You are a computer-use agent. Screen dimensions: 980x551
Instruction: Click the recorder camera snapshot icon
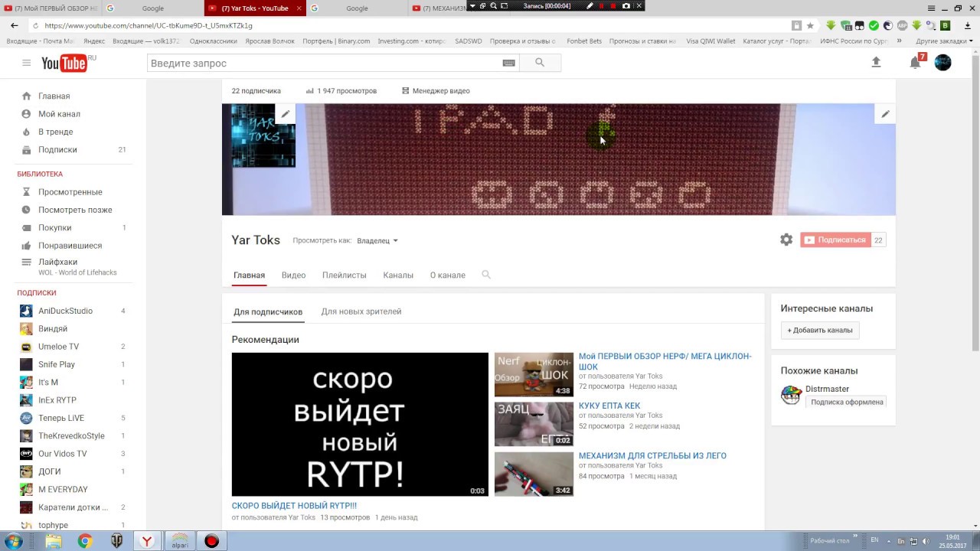click(x=626, y=5)
